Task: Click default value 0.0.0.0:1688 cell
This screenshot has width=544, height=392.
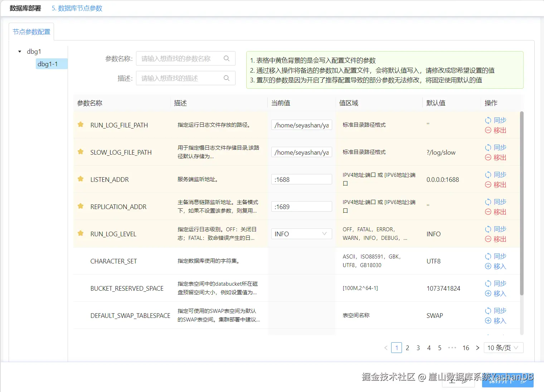Action: pyautogui.click(x=443, y=179)
